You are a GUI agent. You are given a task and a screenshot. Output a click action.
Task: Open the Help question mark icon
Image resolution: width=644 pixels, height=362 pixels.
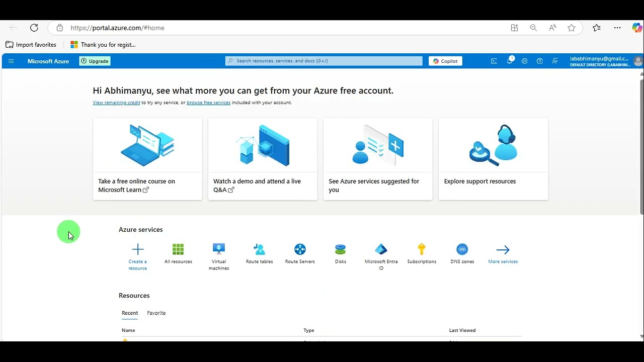pos(539,61)
